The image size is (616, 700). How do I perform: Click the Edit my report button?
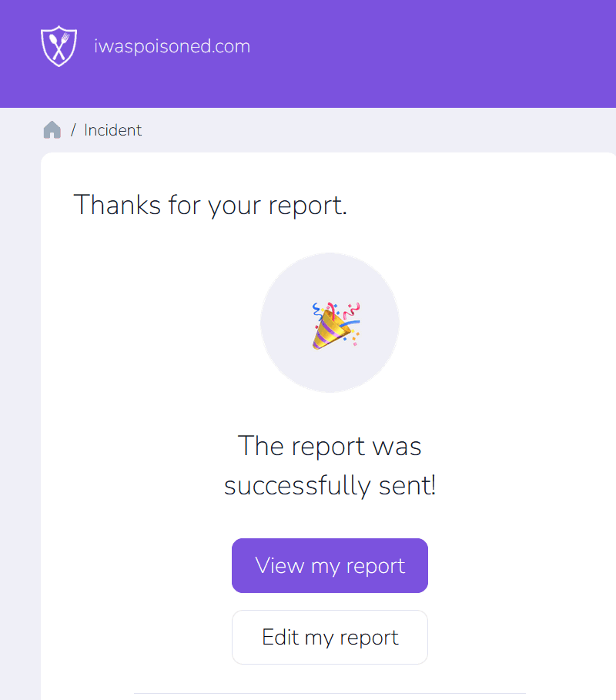[x=330, y=637]
